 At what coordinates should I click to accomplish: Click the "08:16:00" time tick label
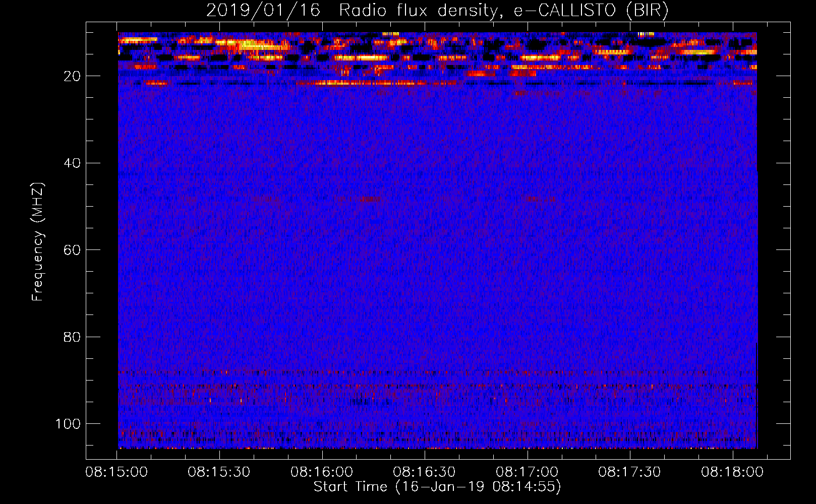322,472
